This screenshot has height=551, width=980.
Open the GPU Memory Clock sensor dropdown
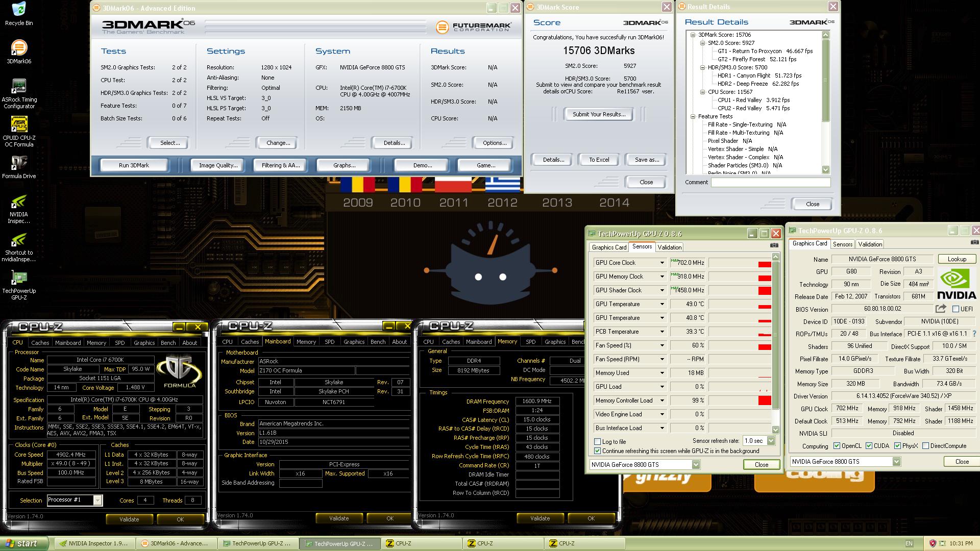[x=662, y=277]
